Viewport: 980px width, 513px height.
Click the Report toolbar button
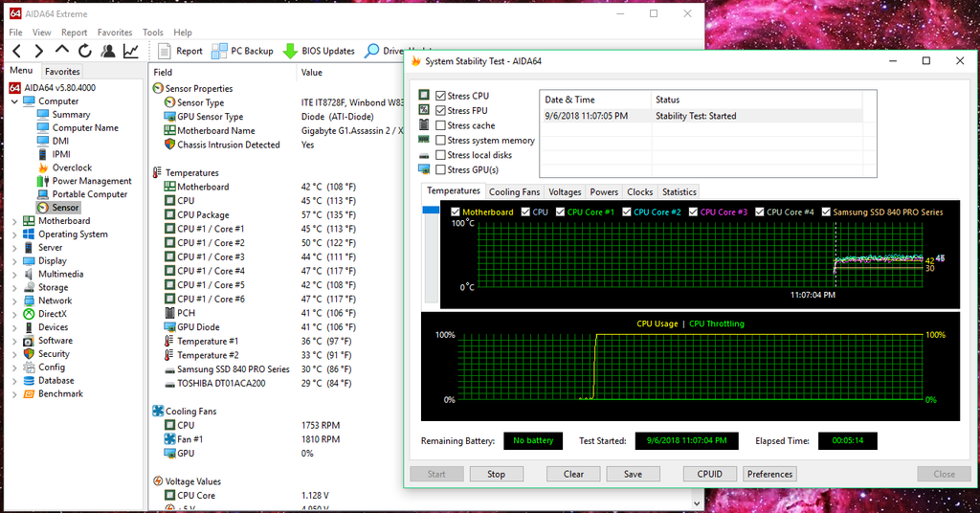180,52
